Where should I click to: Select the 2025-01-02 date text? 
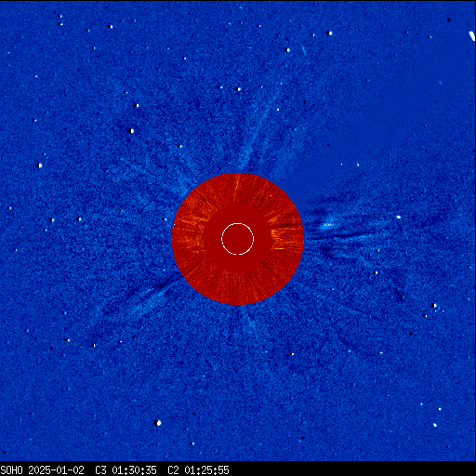[x=56, y=470]
